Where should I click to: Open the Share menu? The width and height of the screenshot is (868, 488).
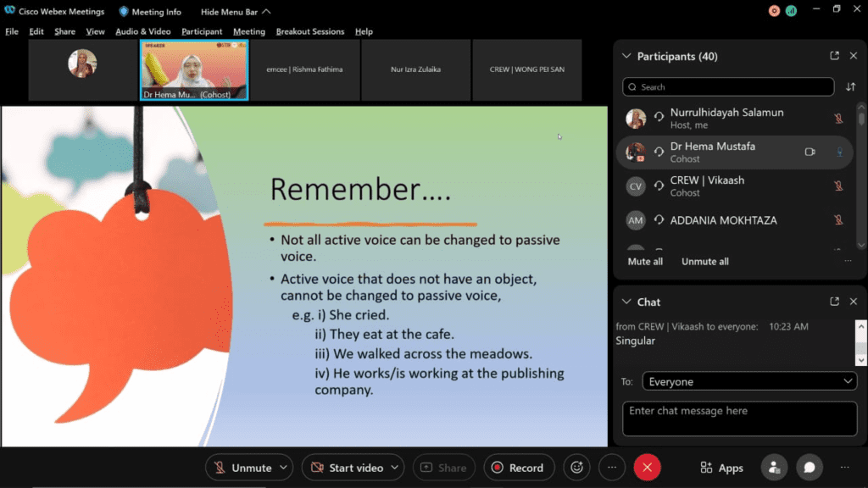coord(64,31)
